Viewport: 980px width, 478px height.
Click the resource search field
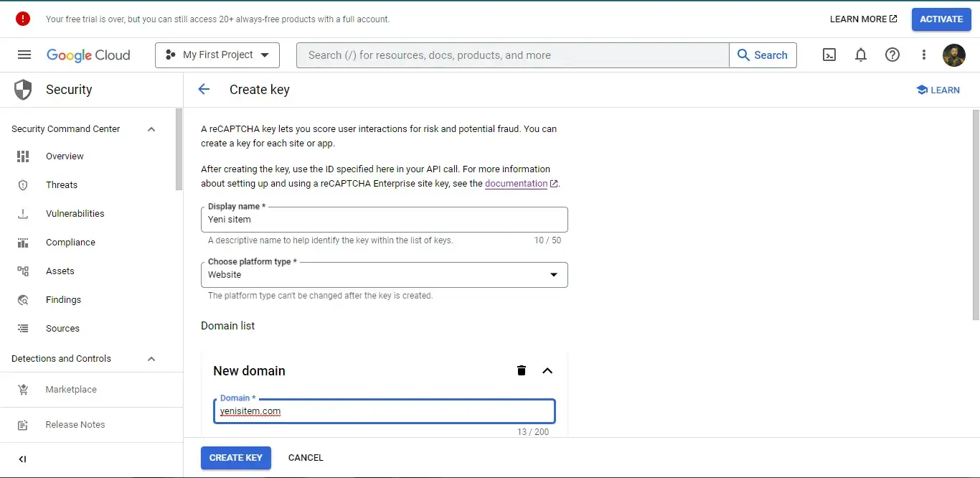tap(513, 55)
